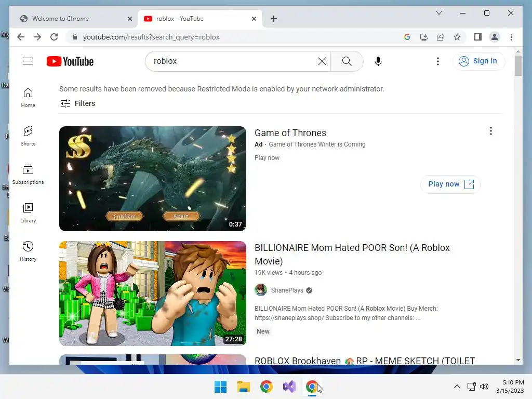This screenshot has width=532, height=399.
Task: Open Windows Start menu
Action: (220, 387)
